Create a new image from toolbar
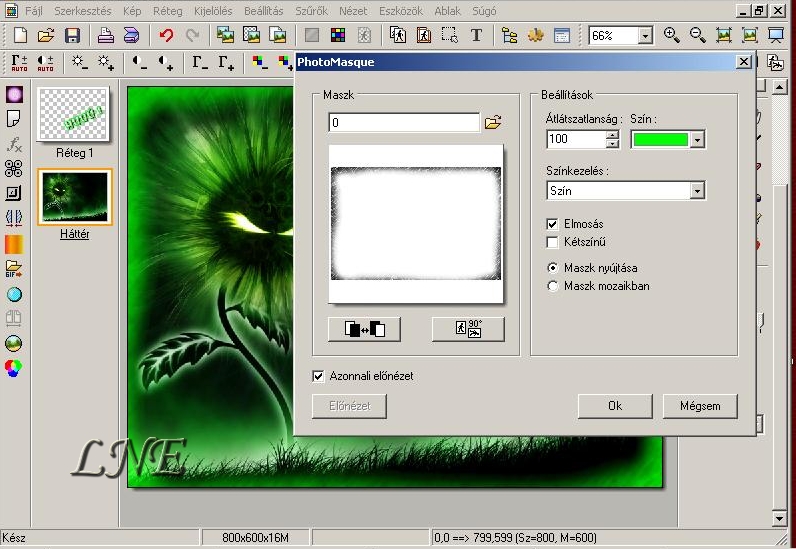 (20, 36)
